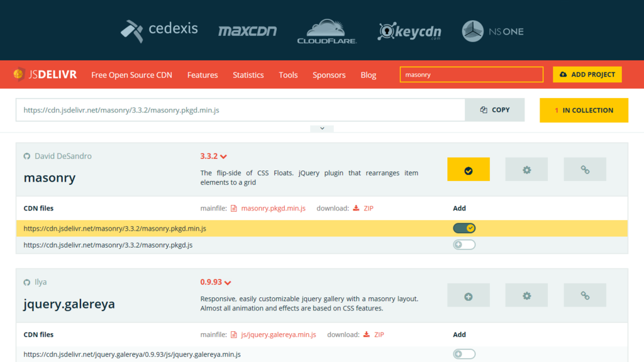
Task: Open jquery.galereya link chain button
Action: [585, 295]
